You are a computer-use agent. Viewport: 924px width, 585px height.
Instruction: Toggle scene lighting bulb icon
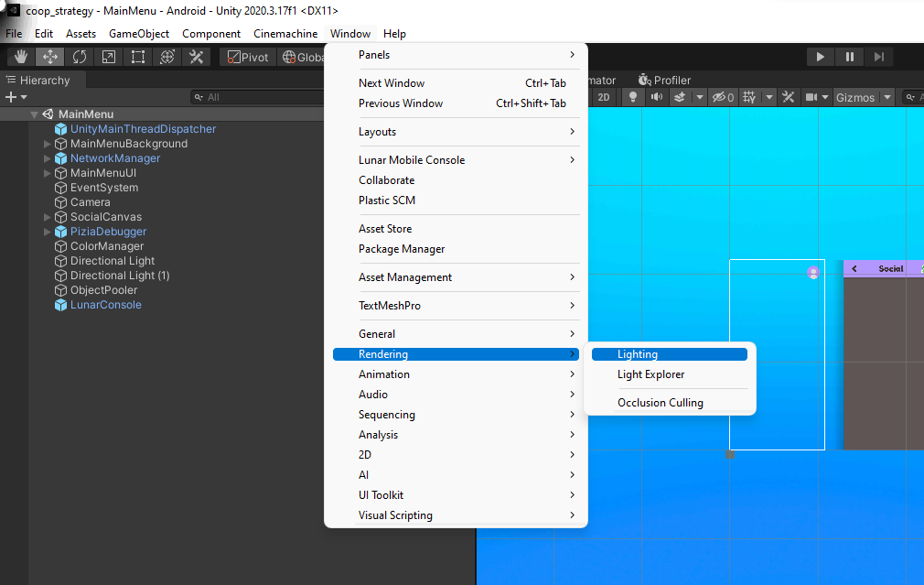click(632, 97)
